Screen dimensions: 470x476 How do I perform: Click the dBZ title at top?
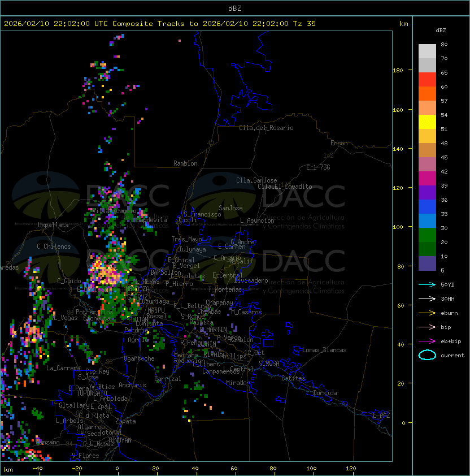235,8
